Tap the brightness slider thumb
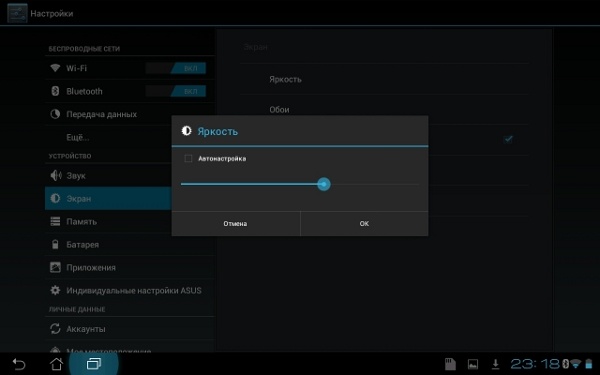Screen dimensions: 600x375 (x=324, y=184)
